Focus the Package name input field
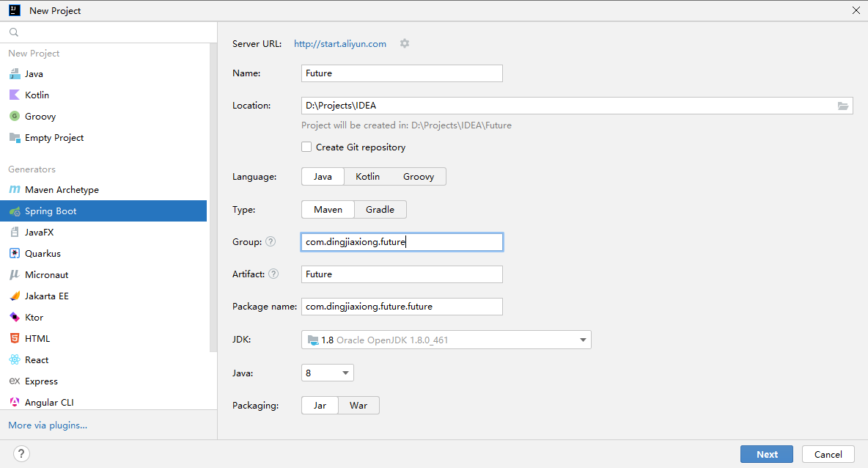 [x=402, y=307]
